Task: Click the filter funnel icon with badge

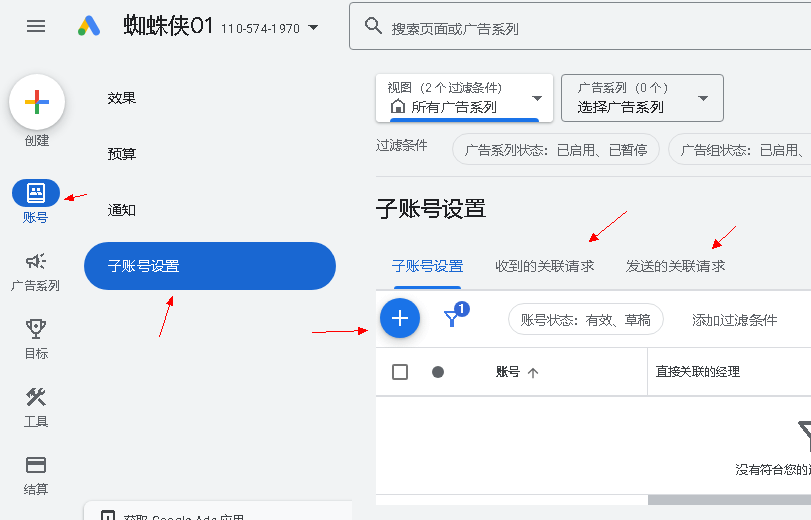Action: (x=452, y=318)
